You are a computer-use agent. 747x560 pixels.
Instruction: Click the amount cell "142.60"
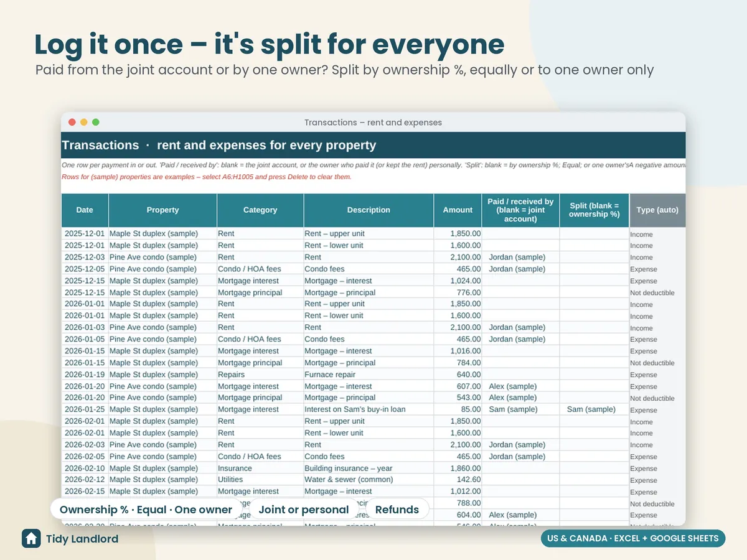[x=458, y=480]
